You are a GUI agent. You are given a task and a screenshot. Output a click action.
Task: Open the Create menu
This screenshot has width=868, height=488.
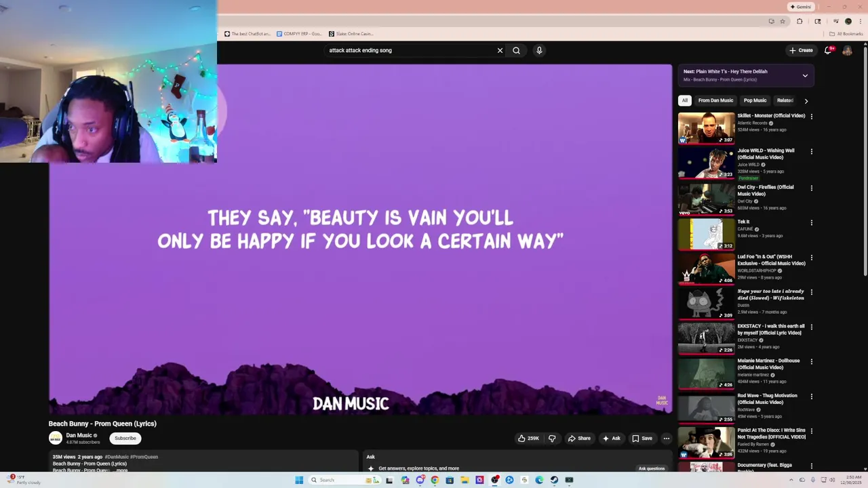coord(801,50)
